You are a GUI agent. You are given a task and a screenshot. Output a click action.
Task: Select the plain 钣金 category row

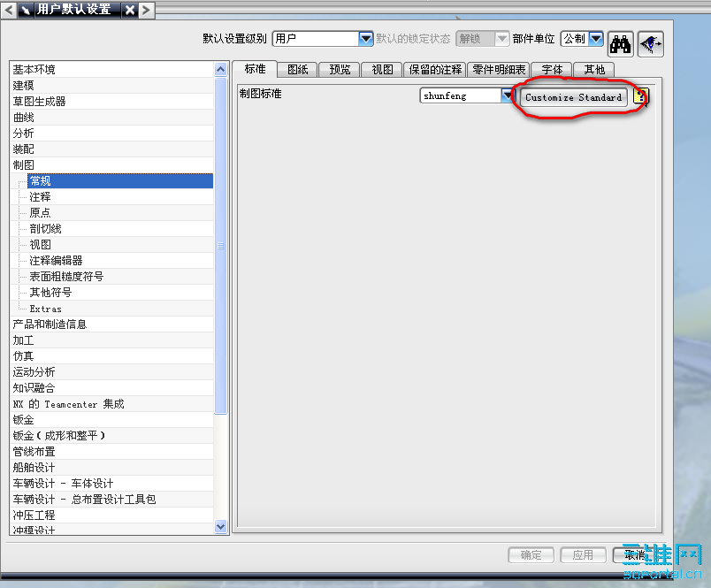pyautogui.click(x=111, y=420)
